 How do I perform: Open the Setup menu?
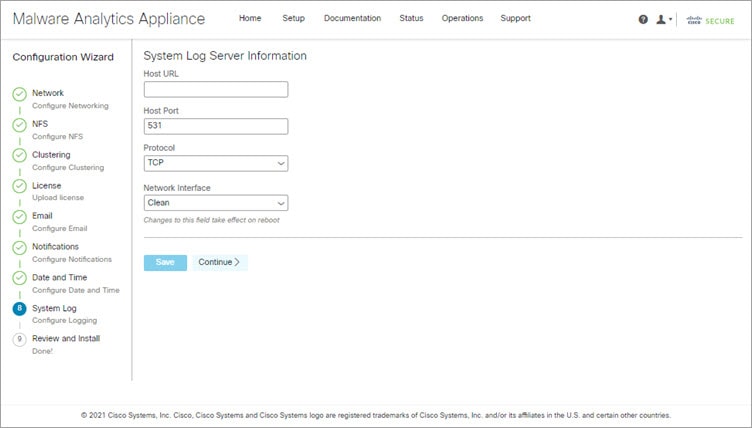click(x=294, y=18)
